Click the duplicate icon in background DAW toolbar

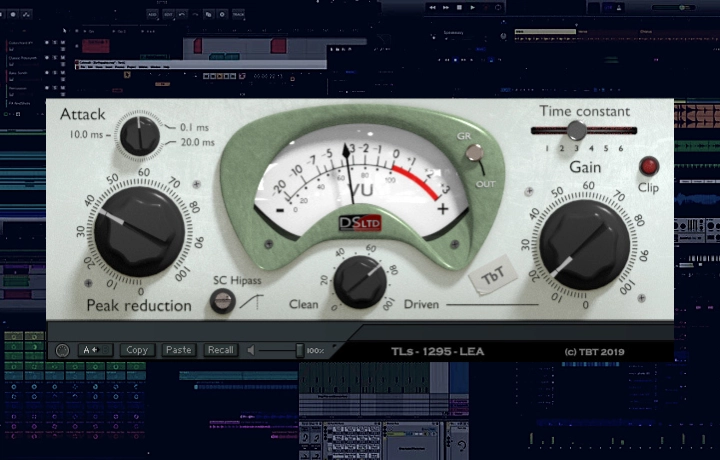208,14
